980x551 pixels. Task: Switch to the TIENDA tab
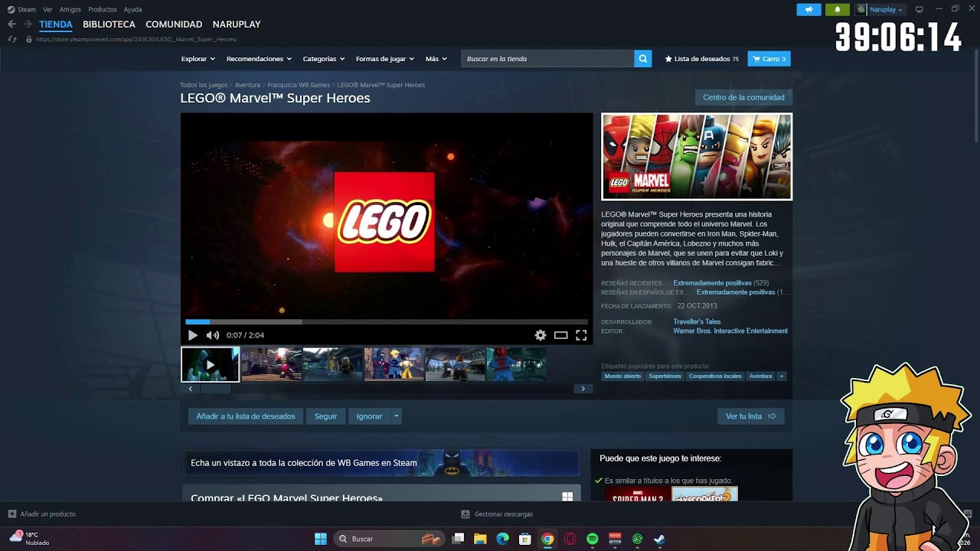[x=56, y=24]
